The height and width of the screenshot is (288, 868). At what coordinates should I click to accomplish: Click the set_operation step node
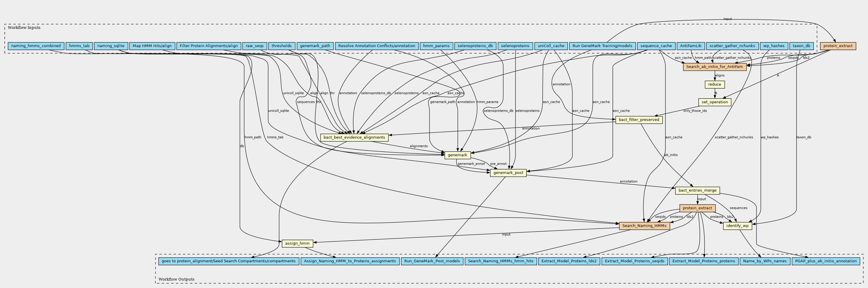714,102
